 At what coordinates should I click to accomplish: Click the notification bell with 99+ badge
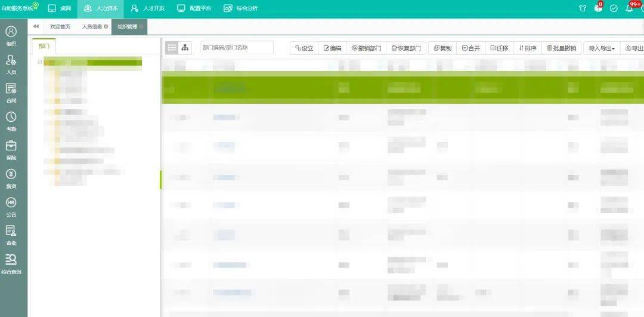[630, 8]
